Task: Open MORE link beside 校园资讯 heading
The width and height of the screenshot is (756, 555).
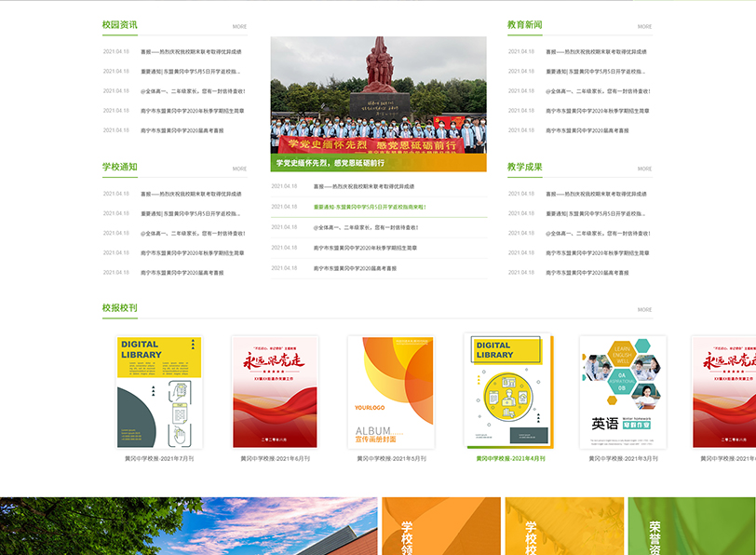Action: point(239,26)
